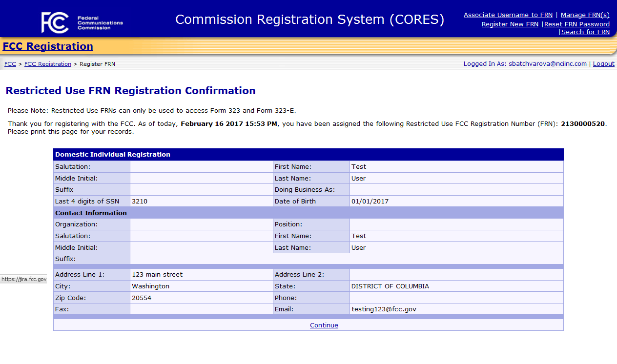Click the SSN last four digits value 3210

139,202
